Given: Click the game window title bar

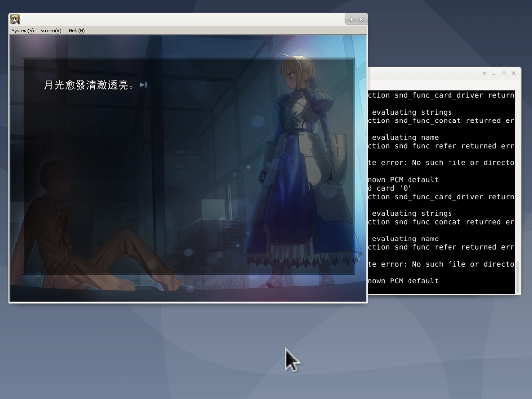Looking at the screenshot, I should [x=198, y=19].
